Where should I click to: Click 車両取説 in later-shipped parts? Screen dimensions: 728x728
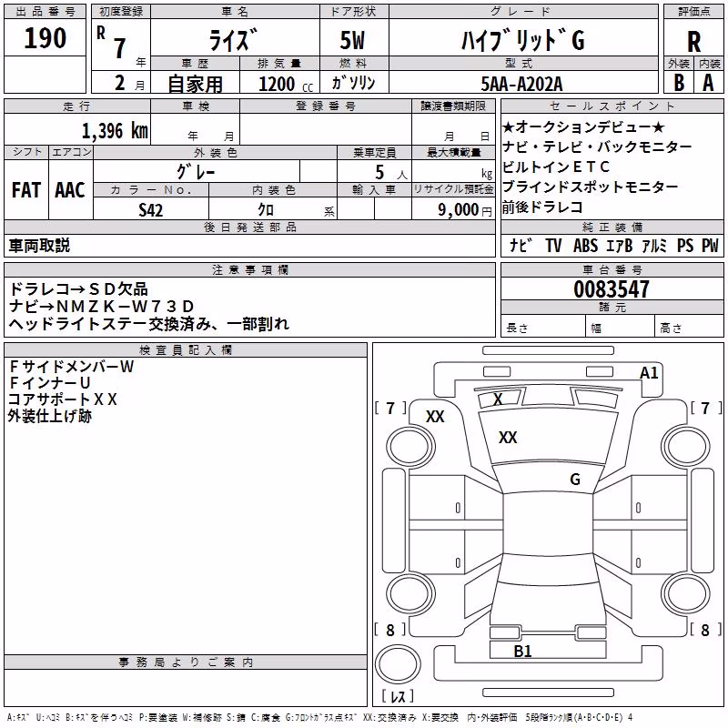click(x=39, y=245)
